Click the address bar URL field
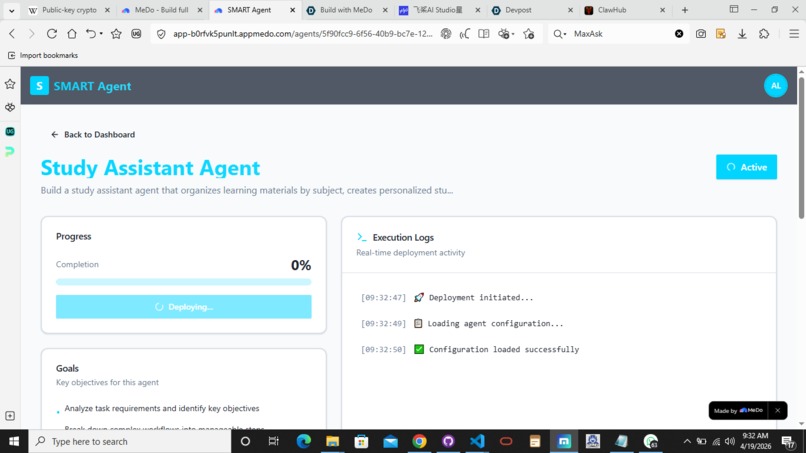Viewport: 806px width, 453px height. (x=302, y=34)
